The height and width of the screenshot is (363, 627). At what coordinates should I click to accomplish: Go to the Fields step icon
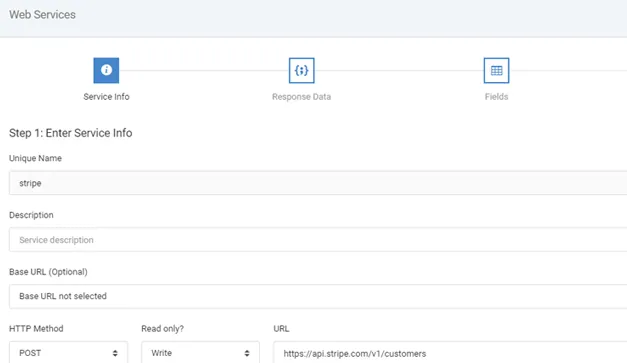pyautogui.click(x=496, y=70)
